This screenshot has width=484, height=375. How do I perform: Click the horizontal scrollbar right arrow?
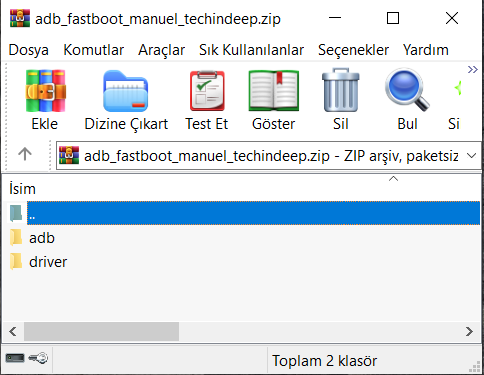(469, 331)
